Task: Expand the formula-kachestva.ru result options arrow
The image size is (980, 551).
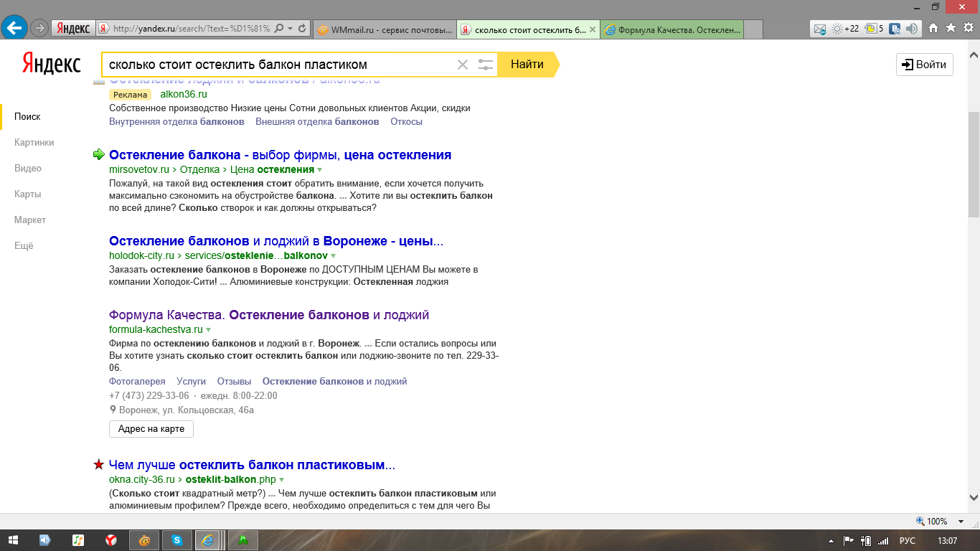Action: point(209,330)
